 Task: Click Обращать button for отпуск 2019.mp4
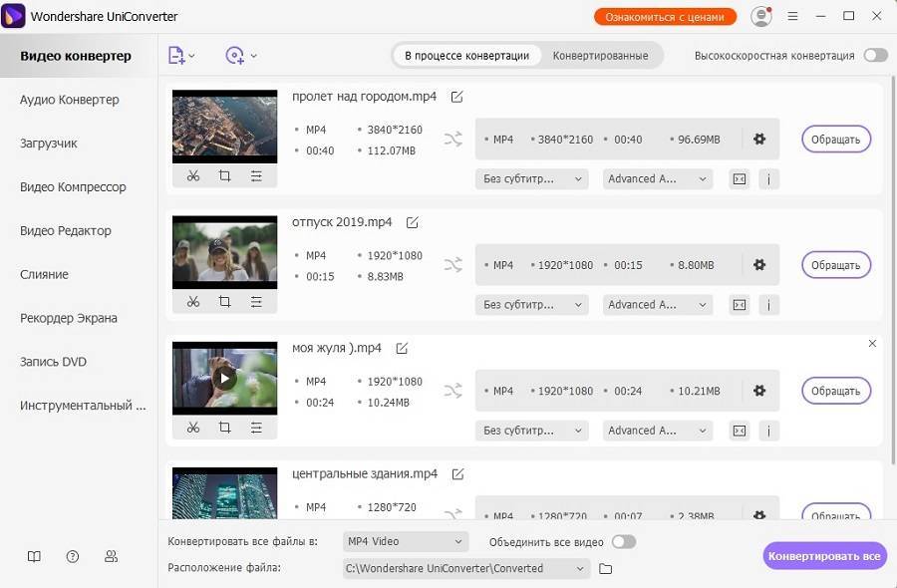click(835, 265)
